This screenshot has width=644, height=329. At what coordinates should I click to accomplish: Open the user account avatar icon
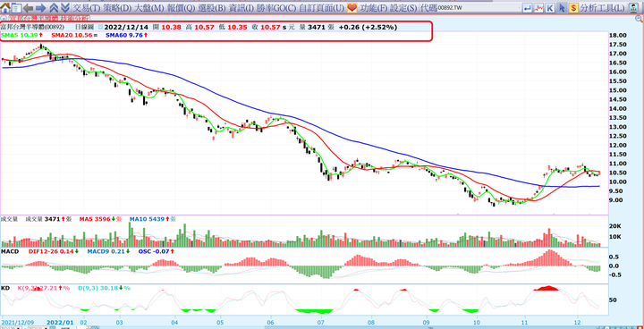click(x=634, y=7)
